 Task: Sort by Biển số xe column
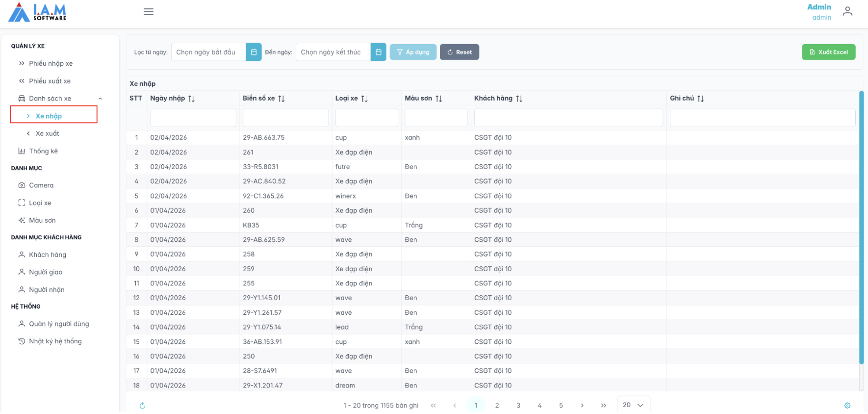281,99
